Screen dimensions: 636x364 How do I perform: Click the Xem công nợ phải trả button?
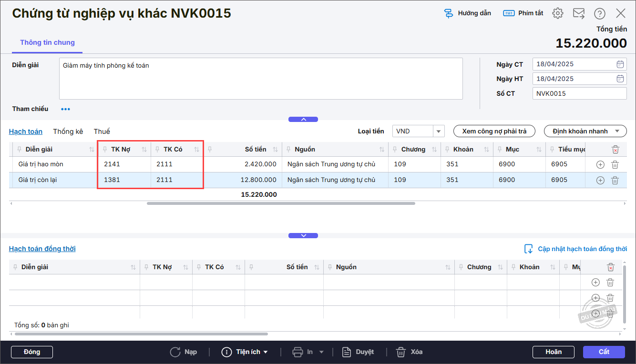coord(494,131)
